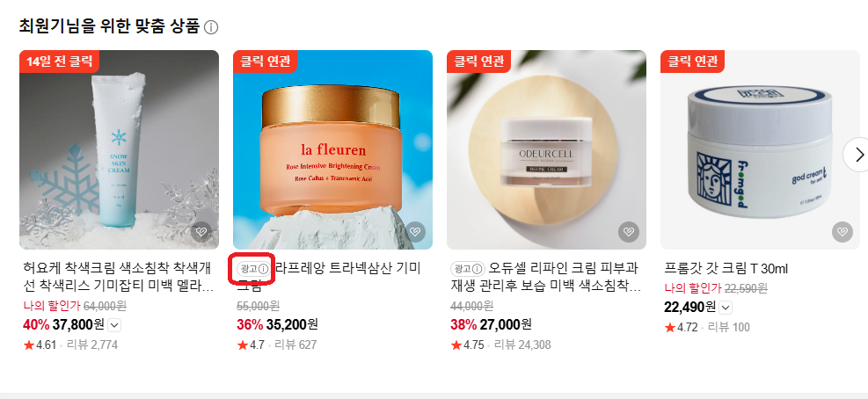Add fromgod god cream to wishlist heart
868x399 pixels.
pyautogui.click(x=842, y=232)
